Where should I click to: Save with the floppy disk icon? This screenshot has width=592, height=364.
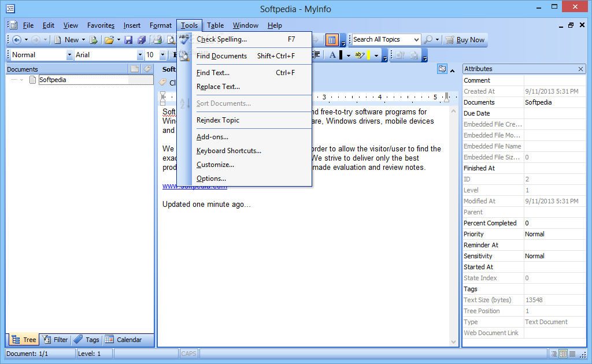click(128, 40)
